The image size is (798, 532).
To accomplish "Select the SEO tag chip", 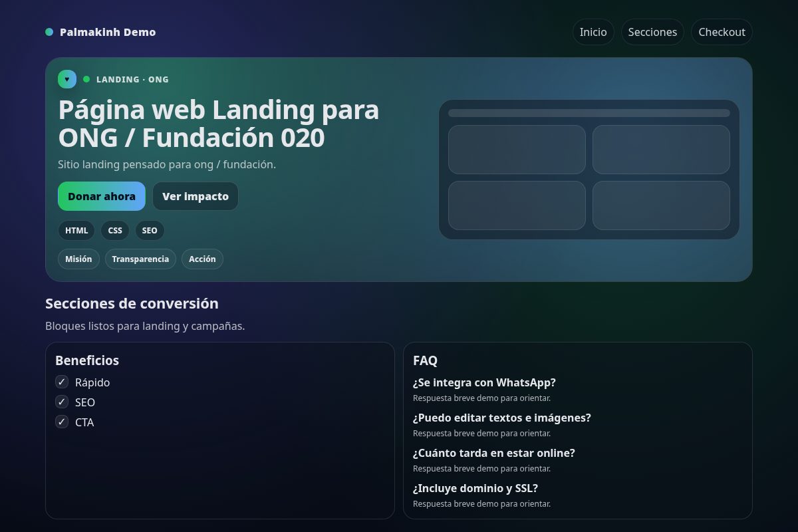I will 150,230.
